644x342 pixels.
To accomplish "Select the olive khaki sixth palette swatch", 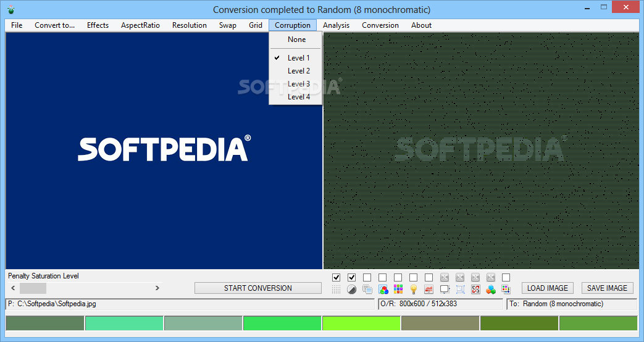I will [440, 323].
